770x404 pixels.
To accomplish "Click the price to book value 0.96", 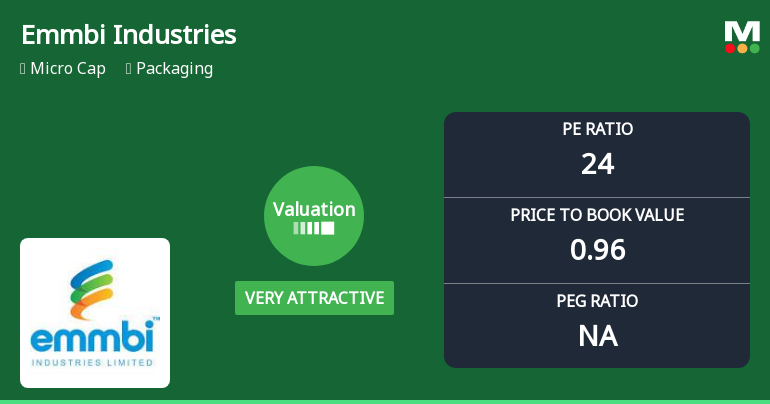I will [x=597, y=249].
